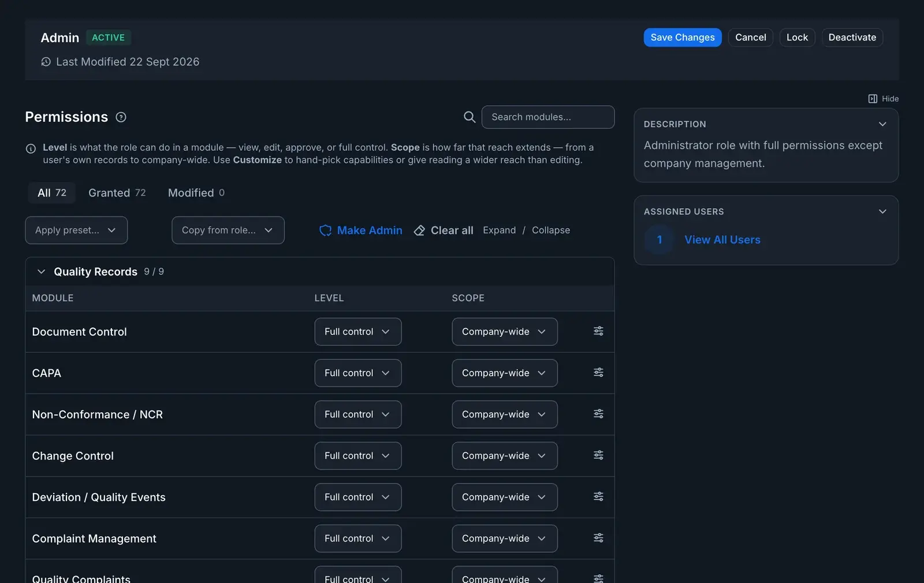The height and width of the screenshot is (583, 924).
Task: Open customize sliders for Non-Conformance / NCR
Action: [598, 414]
